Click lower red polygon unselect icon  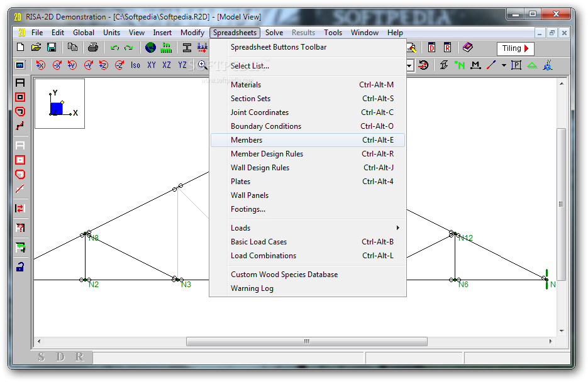click(x=20, y=175)
